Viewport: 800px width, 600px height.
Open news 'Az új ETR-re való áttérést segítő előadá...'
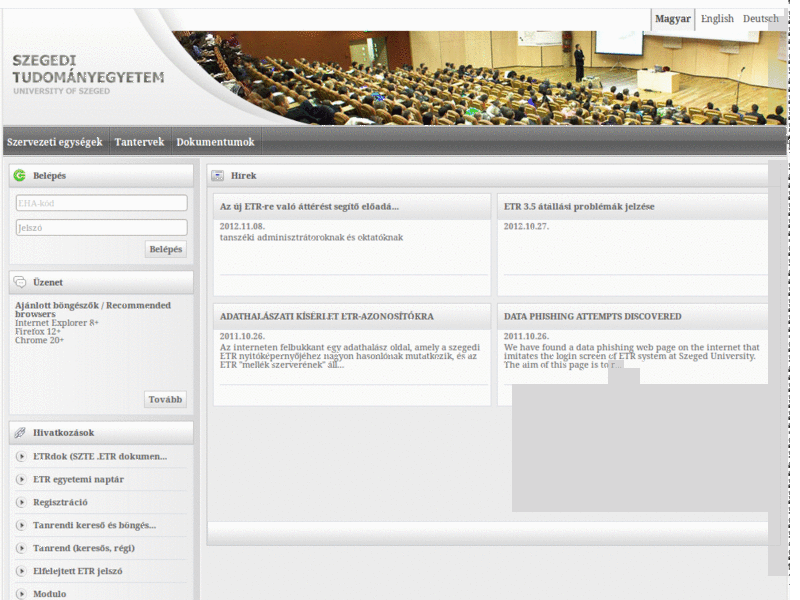coord(309,207)
